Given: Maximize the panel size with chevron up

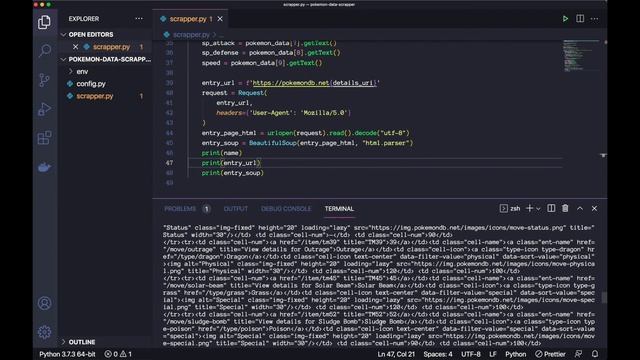Looking at the screenshot, I should [580, 209].
